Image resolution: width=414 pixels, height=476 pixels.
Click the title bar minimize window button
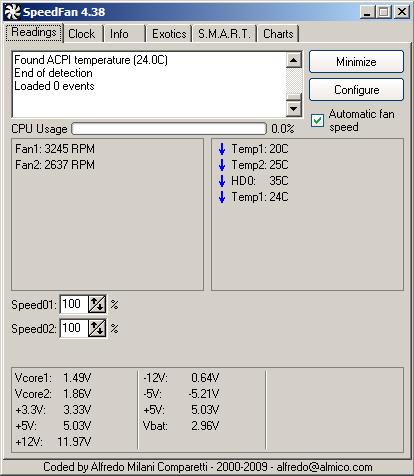368,12
